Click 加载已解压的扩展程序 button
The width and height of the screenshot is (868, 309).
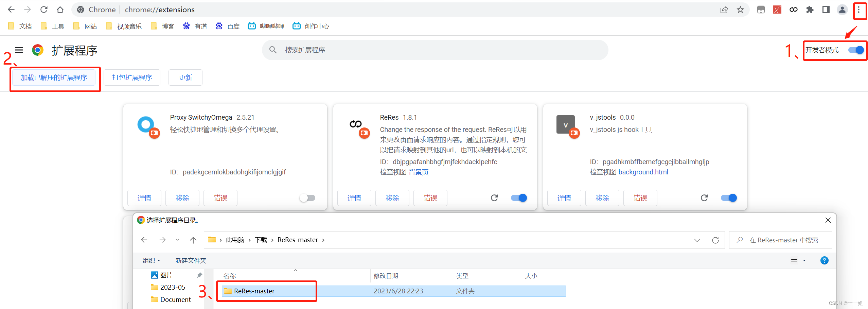pos(54,78)
